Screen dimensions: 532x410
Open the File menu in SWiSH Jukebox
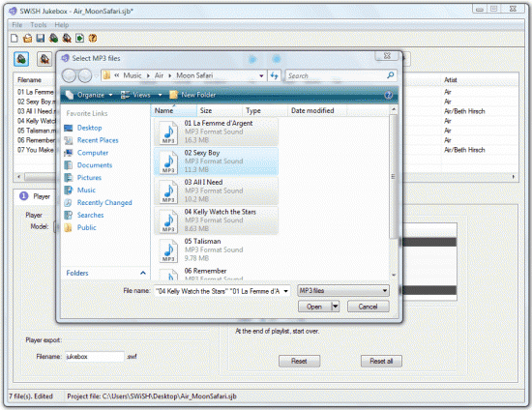(x=17, y=25)
